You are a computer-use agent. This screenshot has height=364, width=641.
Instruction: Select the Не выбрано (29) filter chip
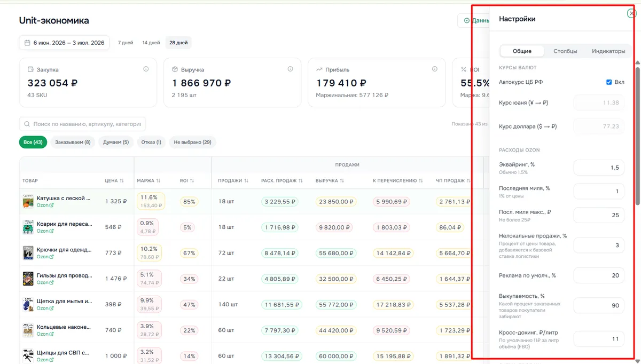pos(192,143)
